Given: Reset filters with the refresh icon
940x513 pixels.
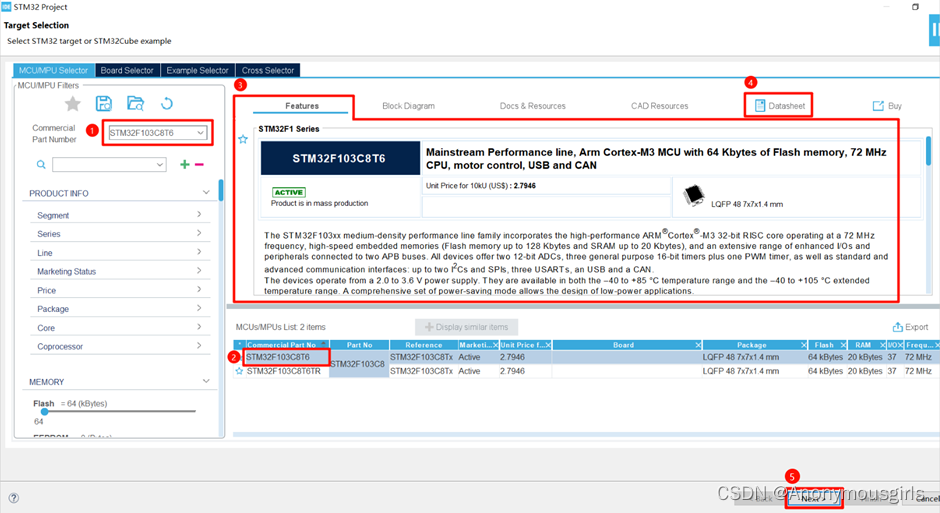Looking at the screenshot, I should 167,103.
